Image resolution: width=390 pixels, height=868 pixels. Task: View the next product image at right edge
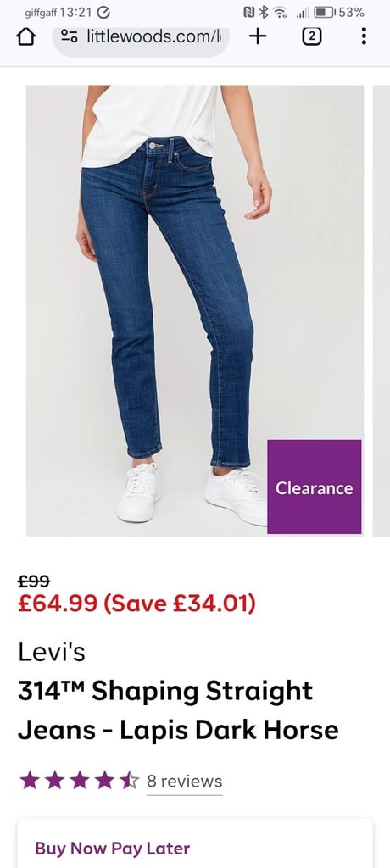(x=382, y=310)
